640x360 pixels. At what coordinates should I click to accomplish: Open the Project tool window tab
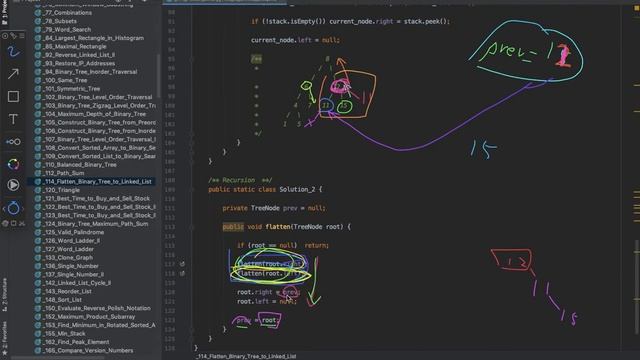click(x=4, y=12)
